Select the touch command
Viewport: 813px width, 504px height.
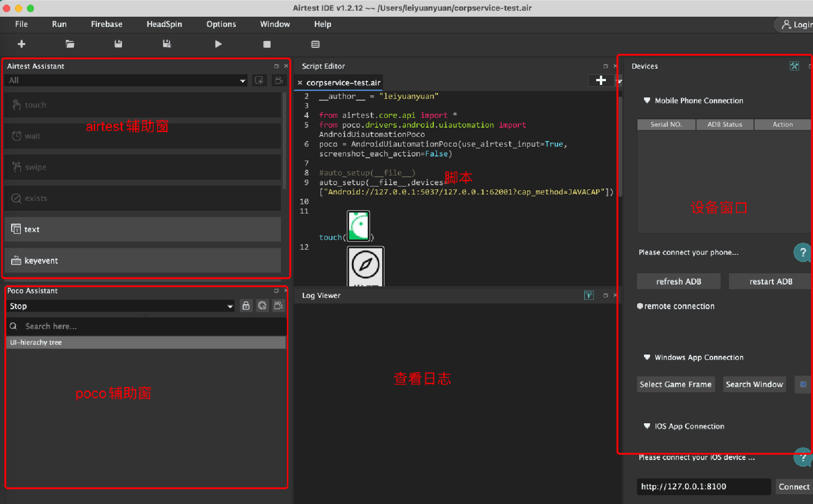tap(143, 105)
